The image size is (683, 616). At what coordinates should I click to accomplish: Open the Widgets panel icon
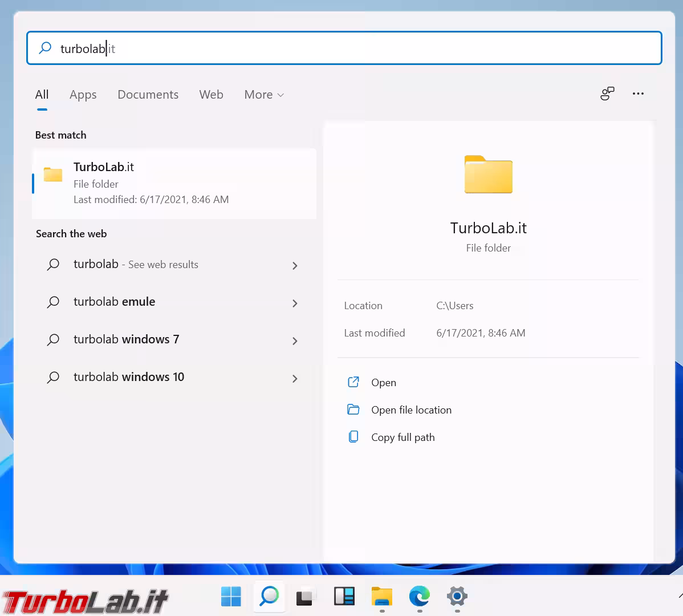[x=344, y=597]
